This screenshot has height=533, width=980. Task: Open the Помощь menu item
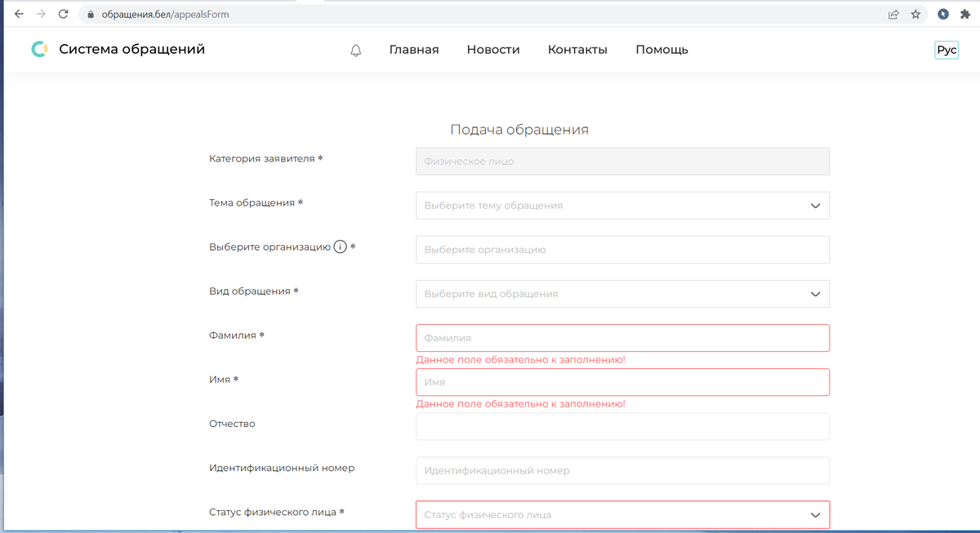661,50
